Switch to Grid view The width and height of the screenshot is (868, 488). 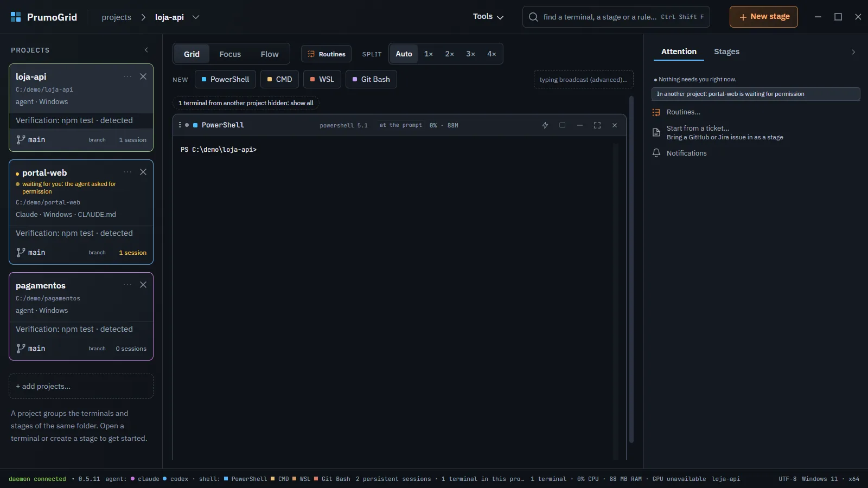tap(192, 54)
